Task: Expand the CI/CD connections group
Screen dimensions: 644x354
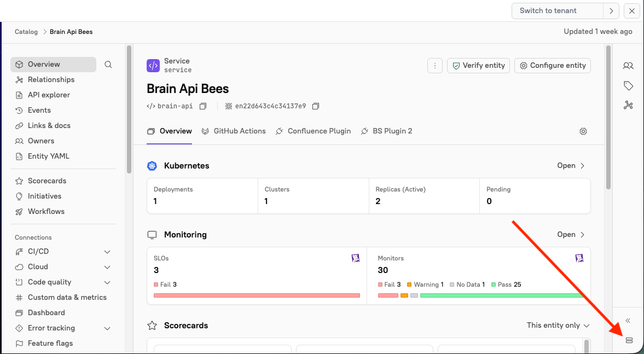Action: click(107, 252)
